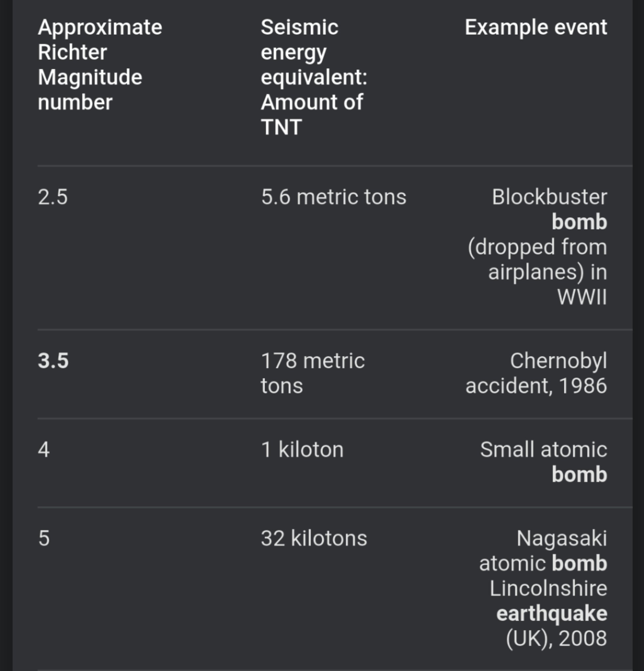Click the bold word 'bomb' under Blockbuster
Screen dimensions: 644x671
coord(579,222)
